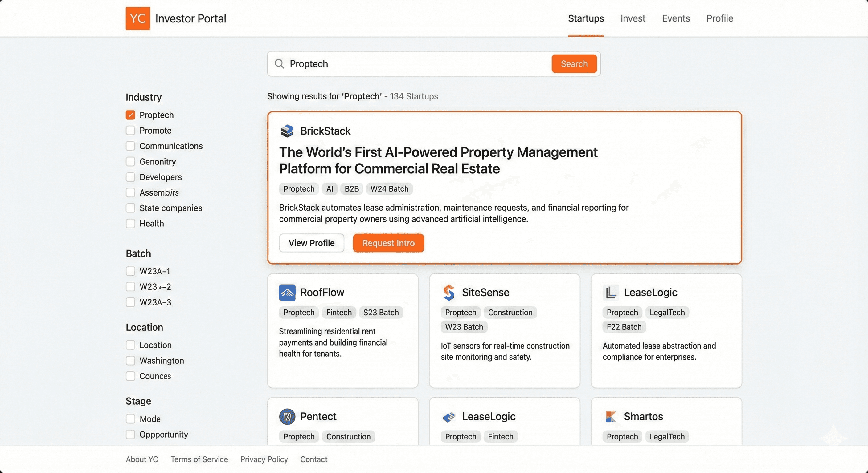Screen dimensions: 868x473
Task: Toggle the Developers industry checkbox
Action: click(x=130, y=177)
